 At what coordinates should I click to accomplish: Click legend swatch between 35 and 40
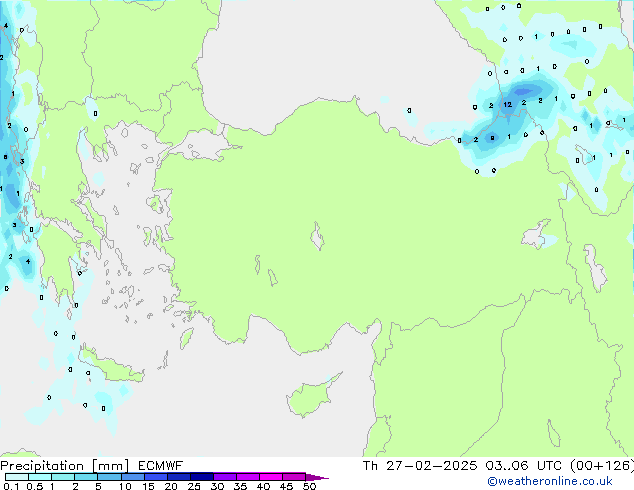[247, 477]
